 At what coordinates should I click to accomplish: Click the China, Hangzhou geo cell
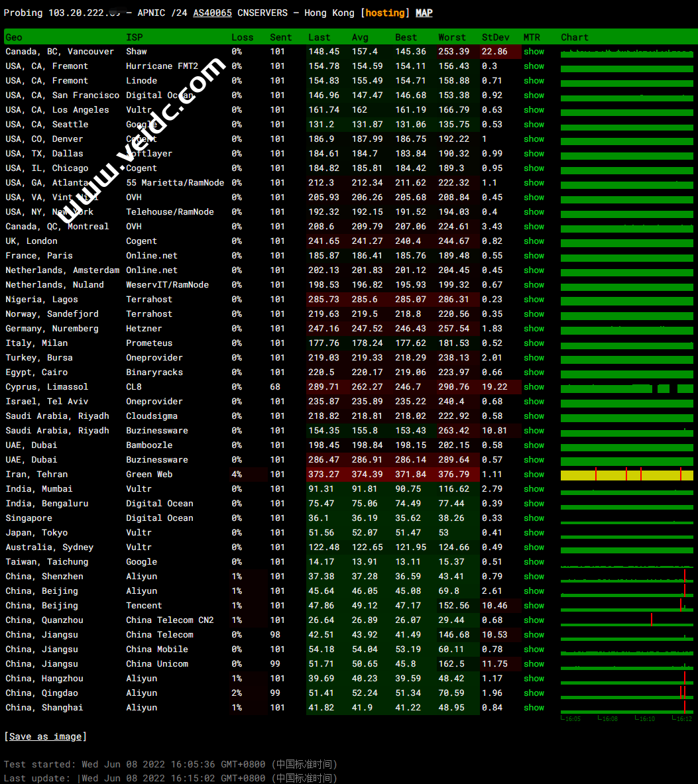point(44,679)
